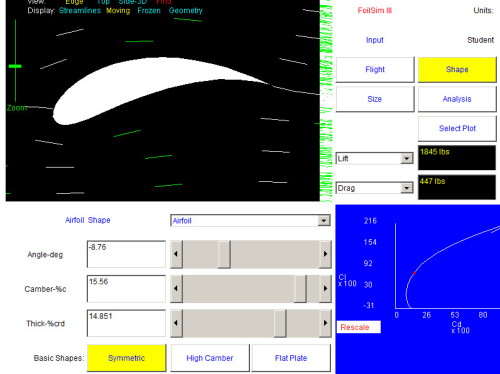Switch the view to Edge
This screenshot has width=500, height=374.
click(x=74, y=2)
